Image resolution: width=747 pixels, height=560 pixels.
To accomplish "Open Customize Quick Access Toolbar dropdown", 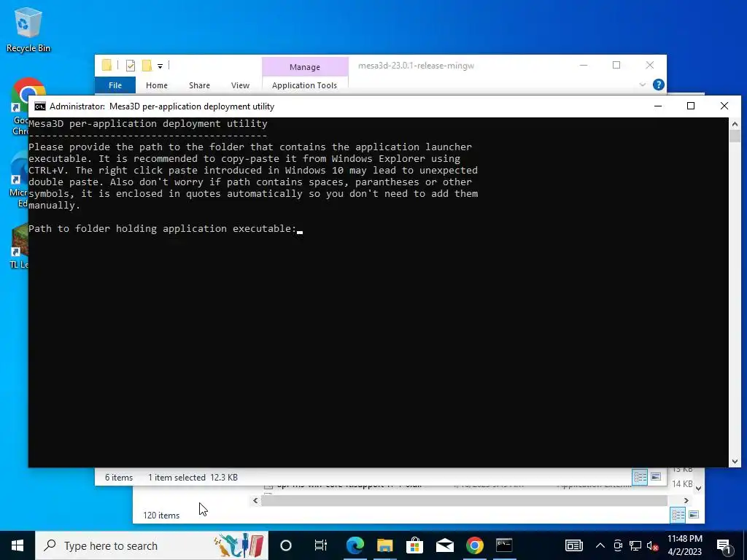I will [x=160, y=66].
